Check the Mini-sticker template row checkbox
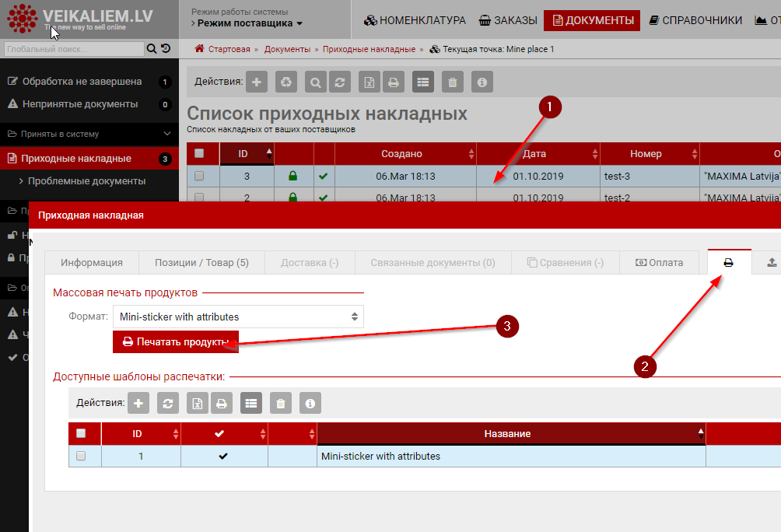This screenshot has width=781, height=532. click(x=81, y=457)
